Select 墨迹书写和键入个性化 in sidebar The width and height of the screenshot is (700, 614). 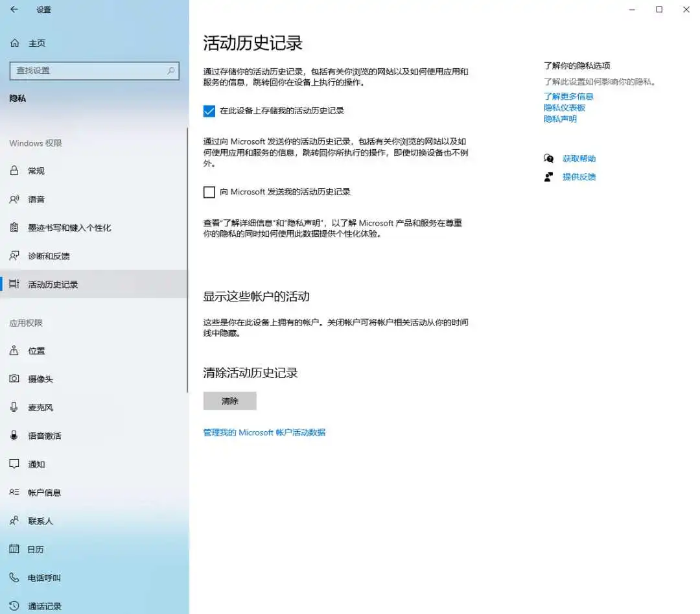point(69,228)
